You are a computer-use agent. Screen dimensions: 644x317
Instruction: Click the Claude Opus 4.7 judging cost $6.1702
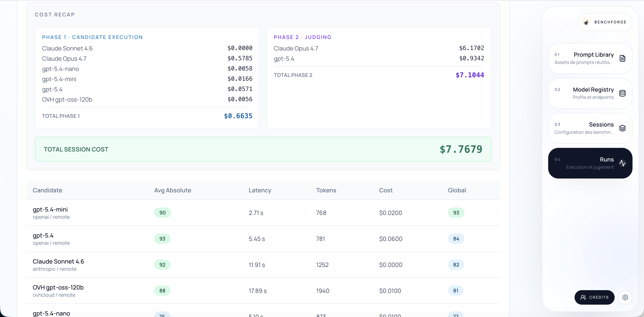pyautogui.click(x=471, y=48)
